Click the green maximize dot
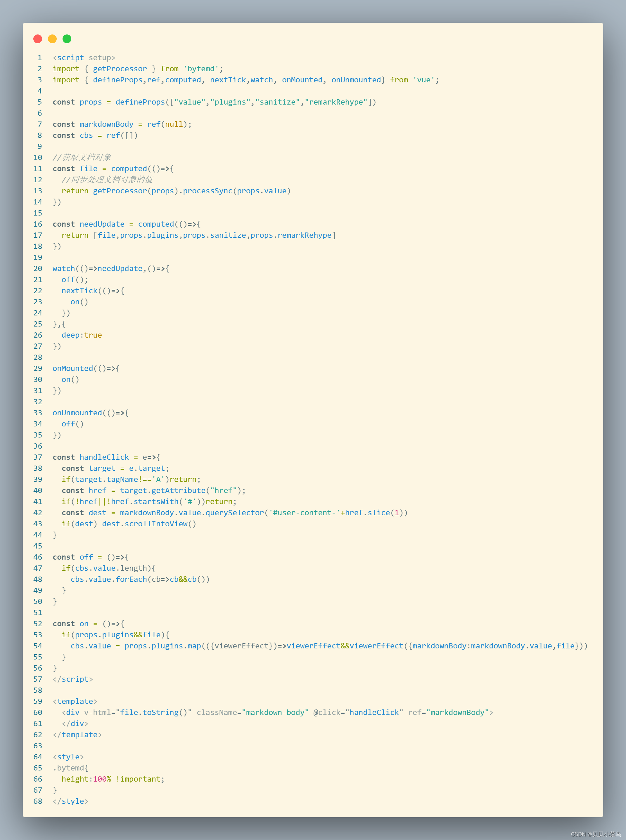Screen dimensions: 626x840 [x=67, y=39]
